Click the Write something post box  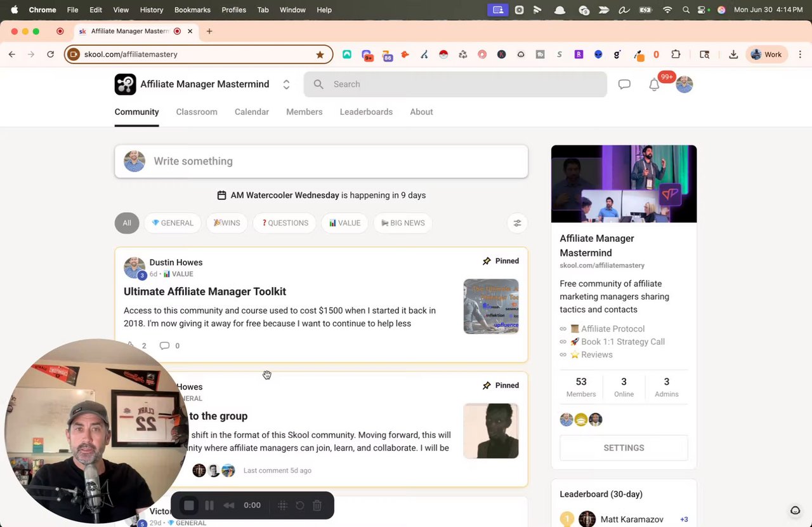(x=321, y=161)
